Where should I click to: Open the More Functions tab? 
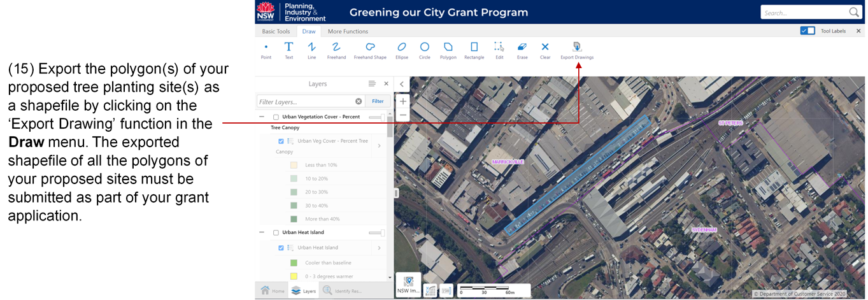348,31
